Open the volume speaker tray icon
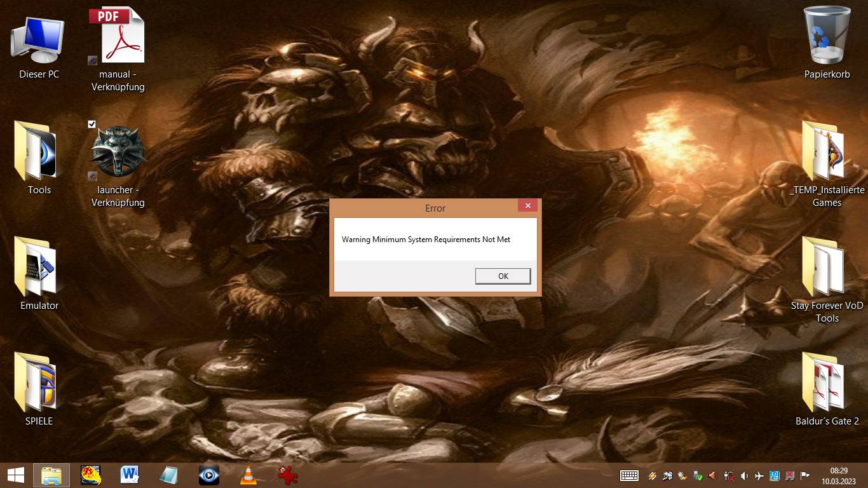Screen dimensions: 868x488 pos(743,475)
